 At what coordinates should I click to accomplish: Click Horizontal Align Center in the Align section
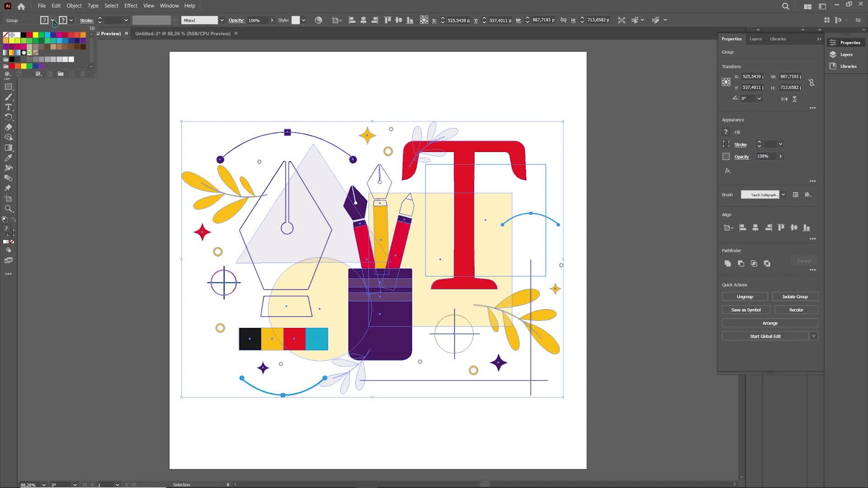[x=755, y=228]
